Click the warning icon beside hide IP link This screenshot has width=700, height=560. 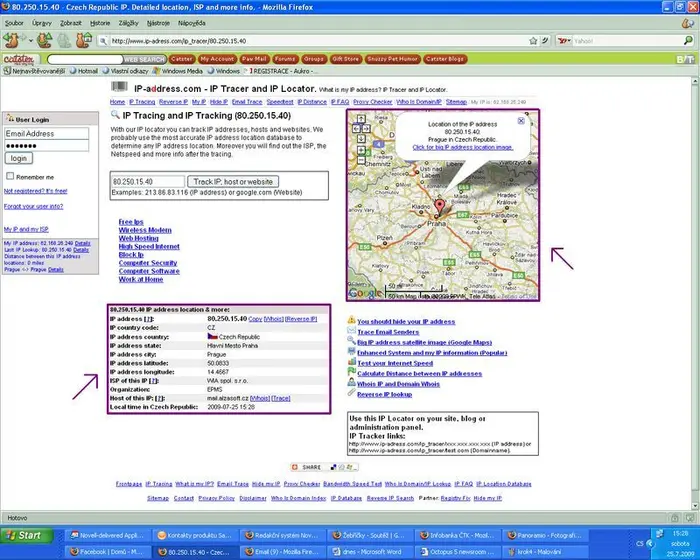[x=351, y=320]
